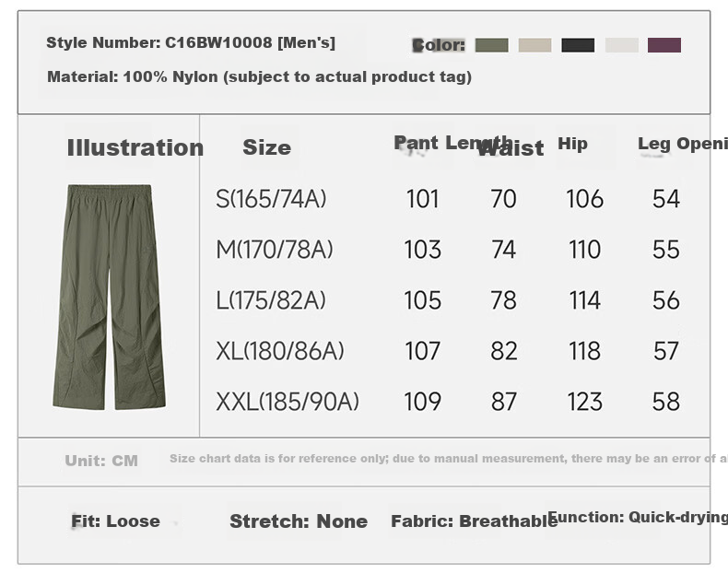Click the size chart reference disclaimer text
This screenshot has width=728, height=585.
449,459
